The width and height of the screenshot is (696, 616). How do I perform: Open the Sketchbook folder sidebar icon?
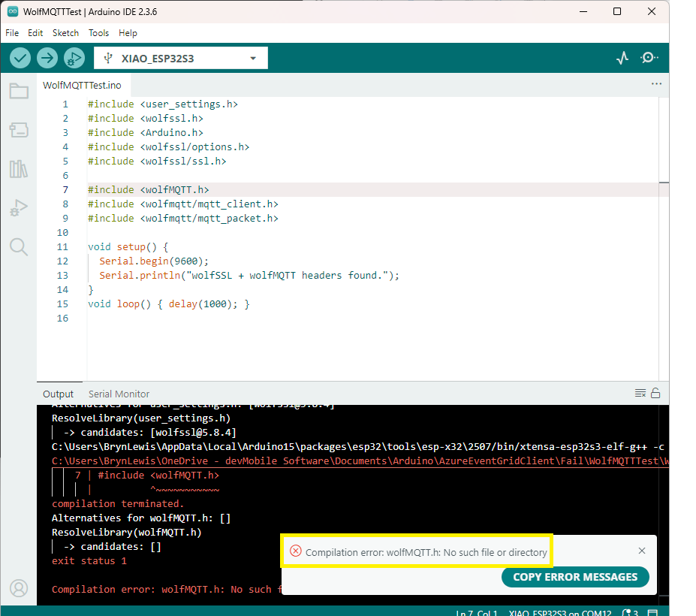click(19, 92)
